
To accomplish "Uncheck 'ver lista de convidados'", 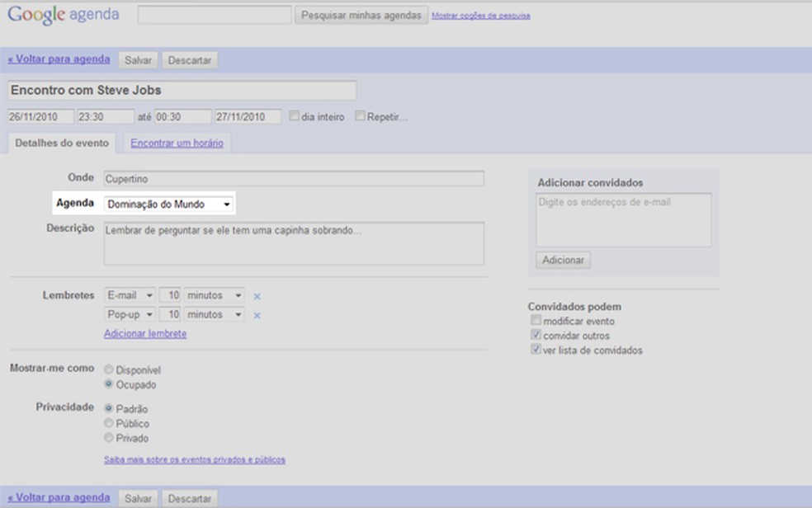I will click(x=536, y=349).
